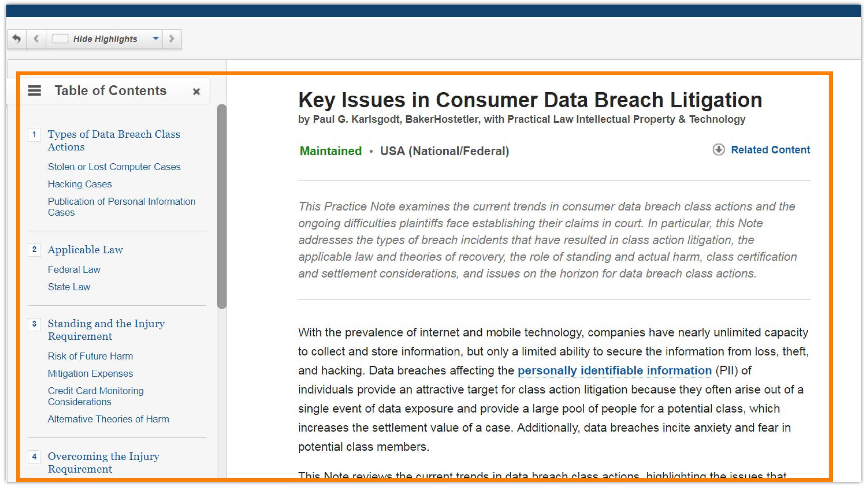Click the Table of Contents hamburger icon

coord(34,90)
